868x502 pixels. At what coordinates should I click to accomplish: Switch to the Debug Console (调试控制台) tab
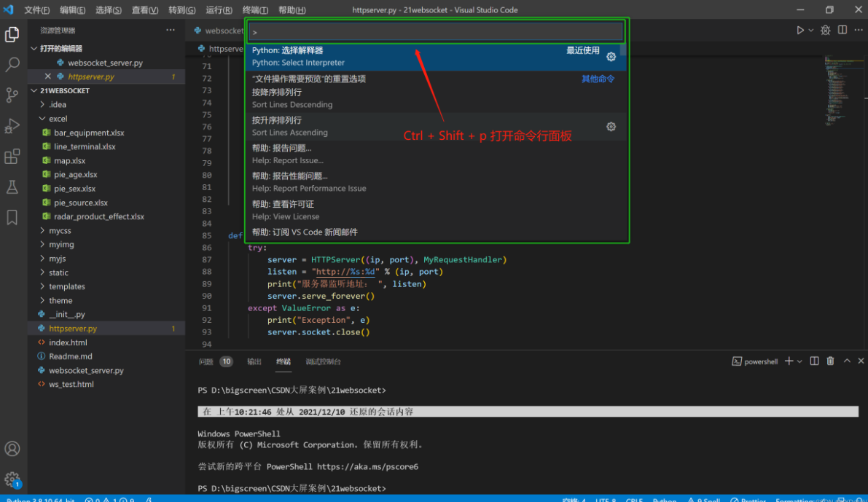coord(324,361)
